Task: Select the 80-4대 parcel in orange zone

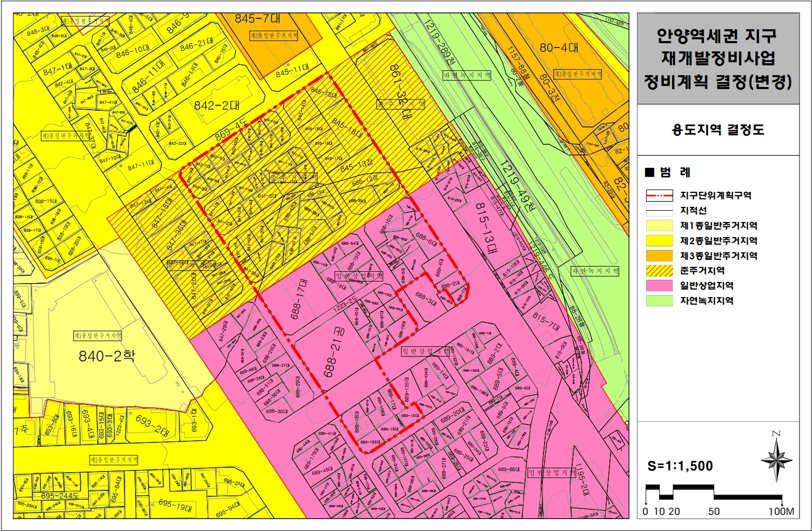Action: [559, 48]
